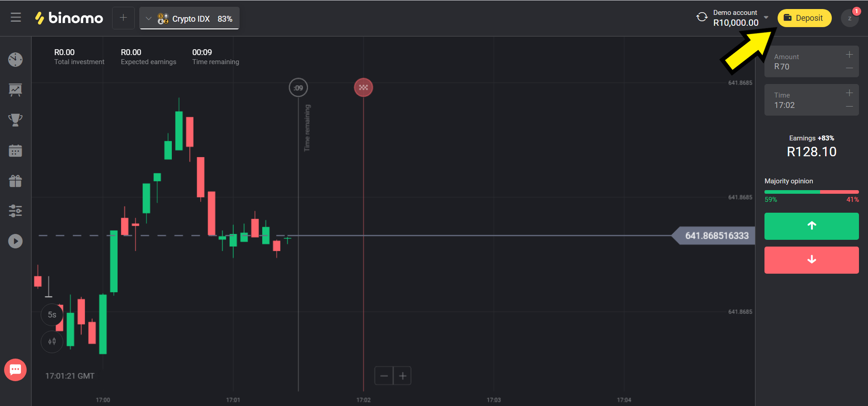
Task: Change the 5s chart timeframe
Action: tap(52, 315)
